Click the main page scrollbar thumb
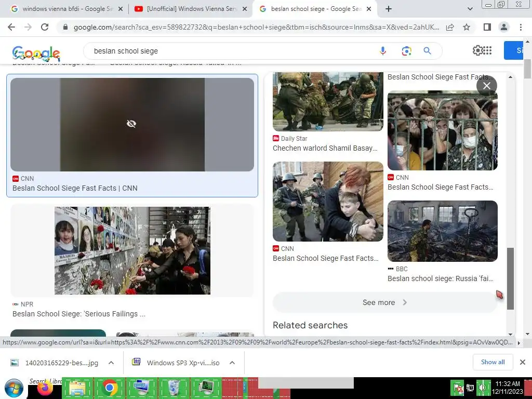 click(527, 69)
